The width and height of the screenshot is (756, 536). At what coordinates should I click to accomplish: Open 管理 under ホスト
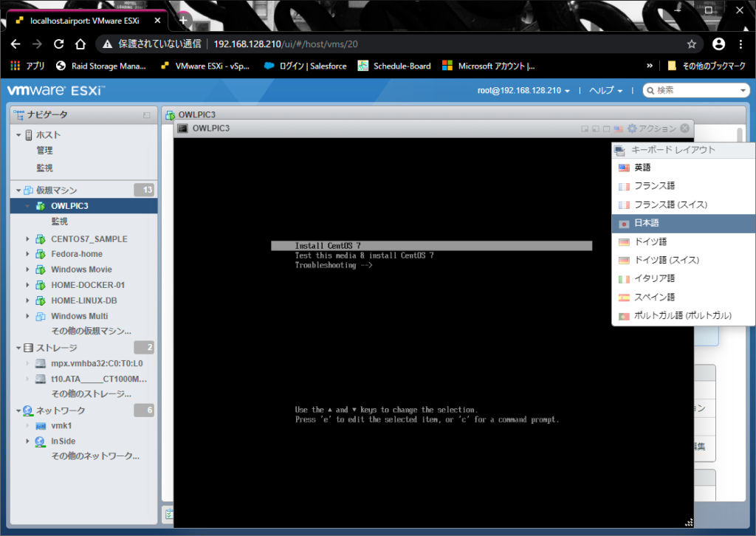pos(45,151)
